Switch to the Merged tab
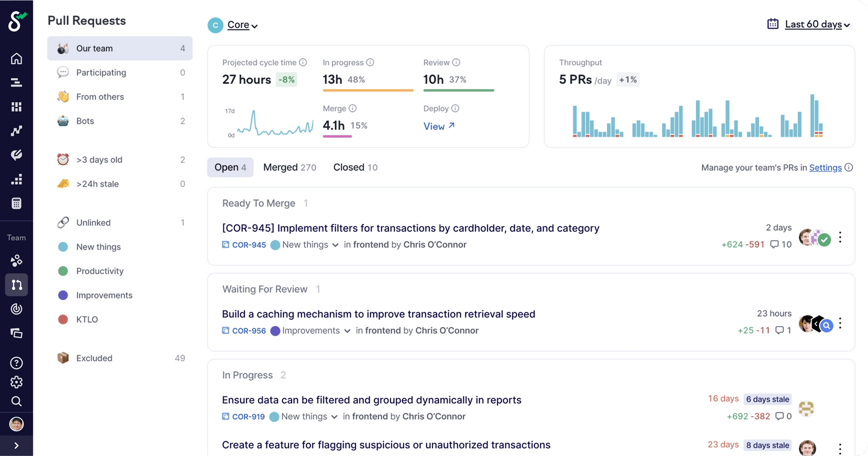The image size is (868, 456). pyautogui.click(x=289, y=167)
